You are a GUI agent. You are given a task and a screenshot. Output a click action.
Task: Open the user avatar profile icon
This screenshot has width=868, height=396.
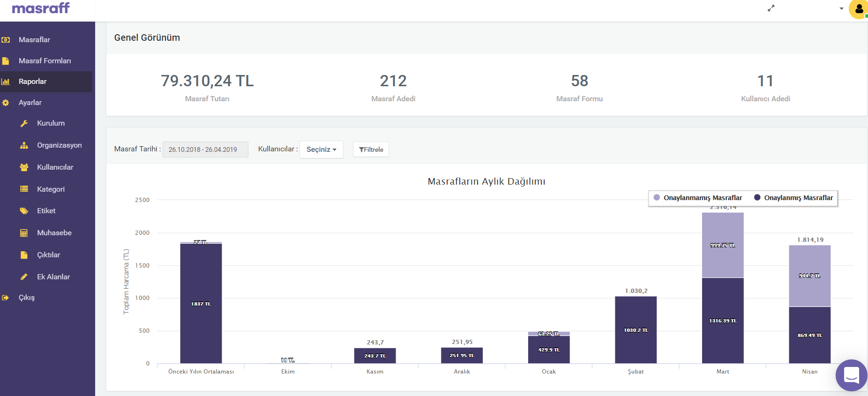[859, 9]
